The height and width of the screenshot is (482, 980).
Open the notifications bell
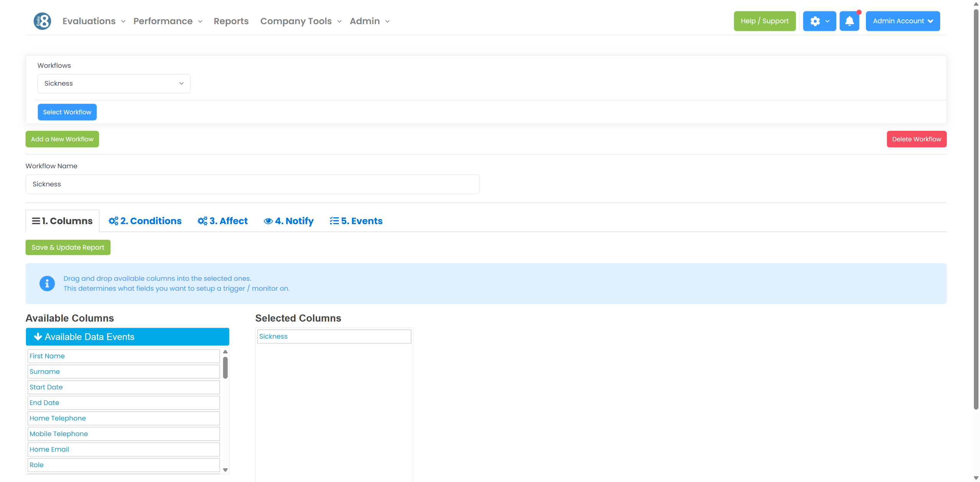click(x=849, y=21)
